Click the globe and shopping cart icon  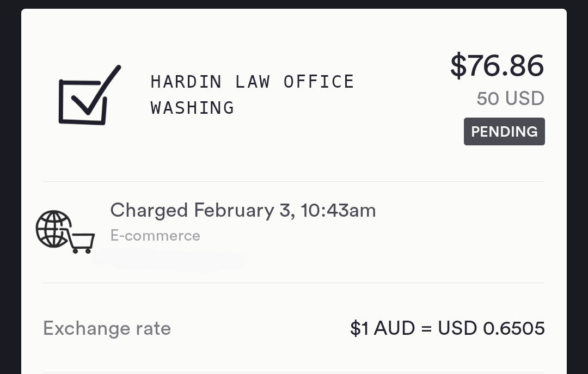click(65, 231)
